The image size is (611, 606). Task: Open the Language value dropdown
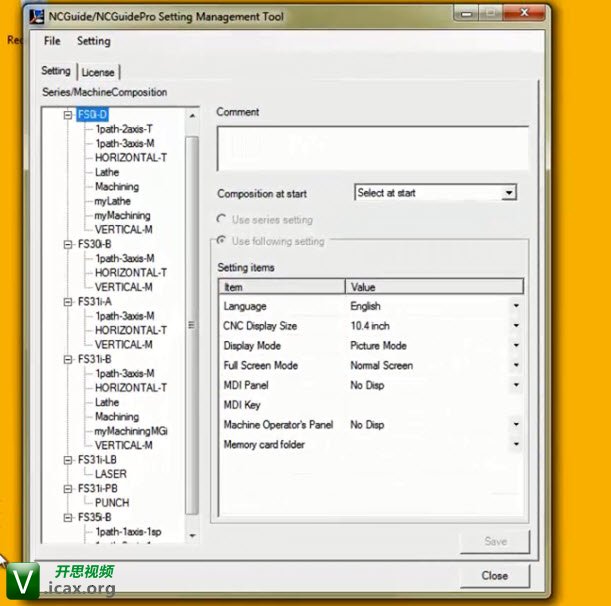516,306
